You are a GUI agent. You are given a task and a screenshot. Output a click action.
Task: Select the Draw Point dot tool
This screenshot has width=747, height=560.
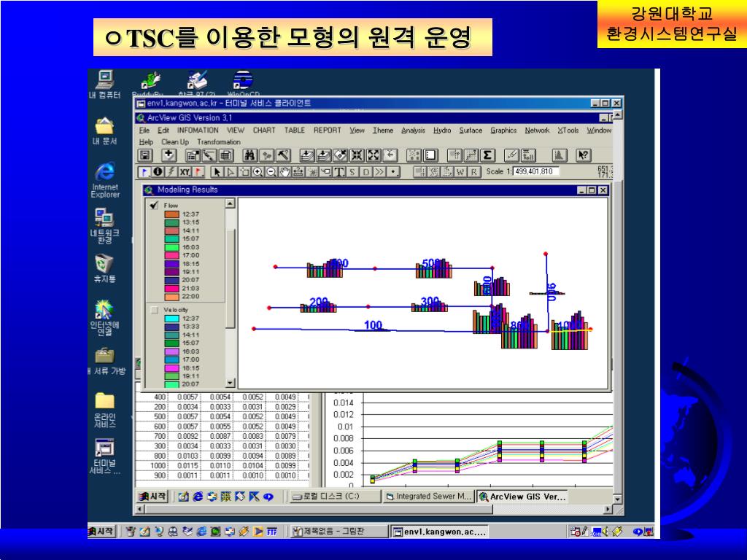click(393, 172)
